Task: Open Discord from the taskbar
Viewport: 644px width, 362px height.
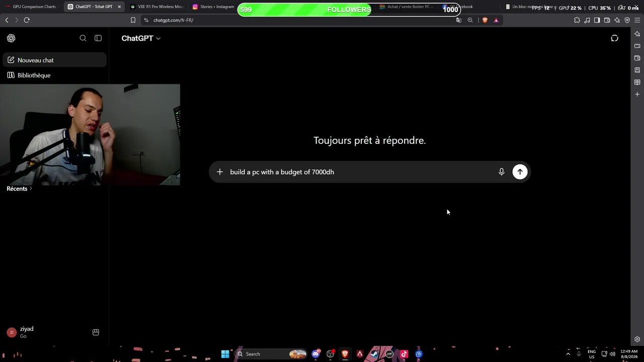Action: tap(316, 354)
